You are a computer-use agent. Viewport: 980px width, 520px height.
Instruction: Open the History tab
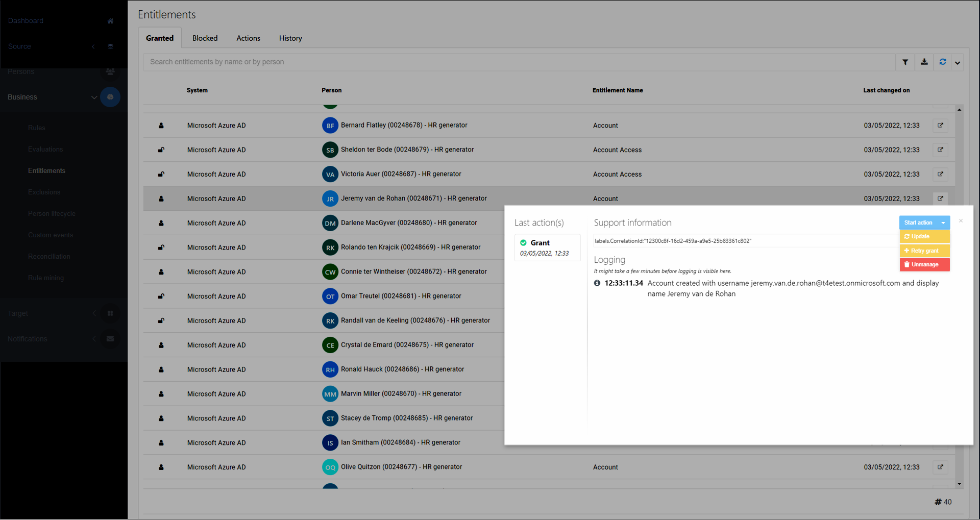pyautogui.click(x=290, y=38)
